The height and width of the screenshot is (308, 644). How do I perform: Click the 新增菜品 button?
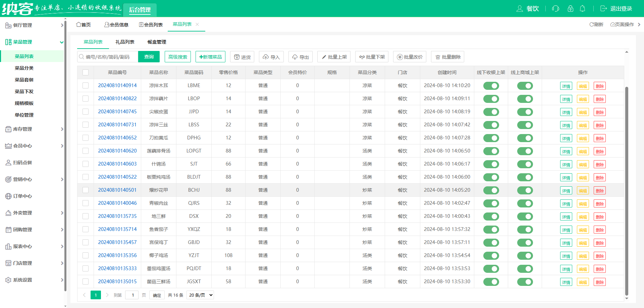coord(210,57)
